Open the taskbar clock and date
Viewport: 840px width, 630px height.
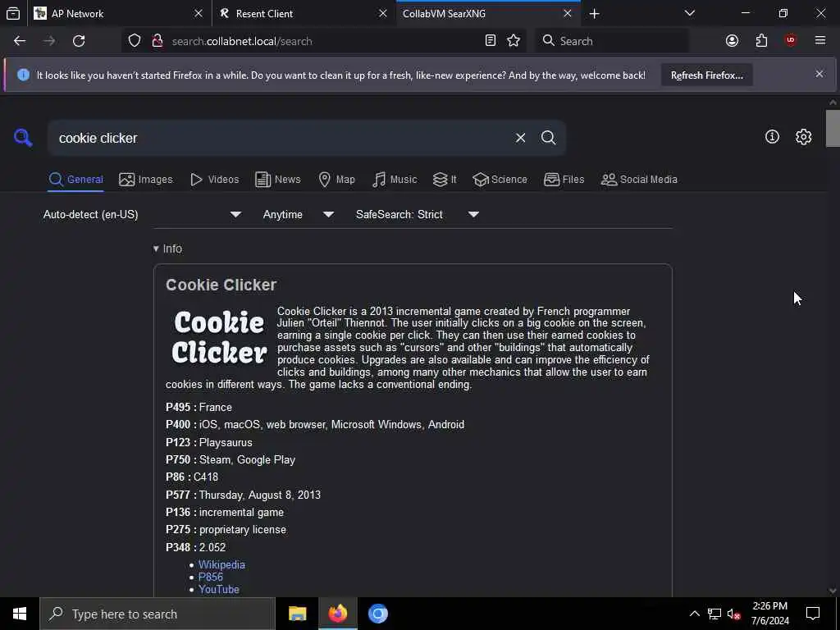pyautogui.click(x=769, y=614)
